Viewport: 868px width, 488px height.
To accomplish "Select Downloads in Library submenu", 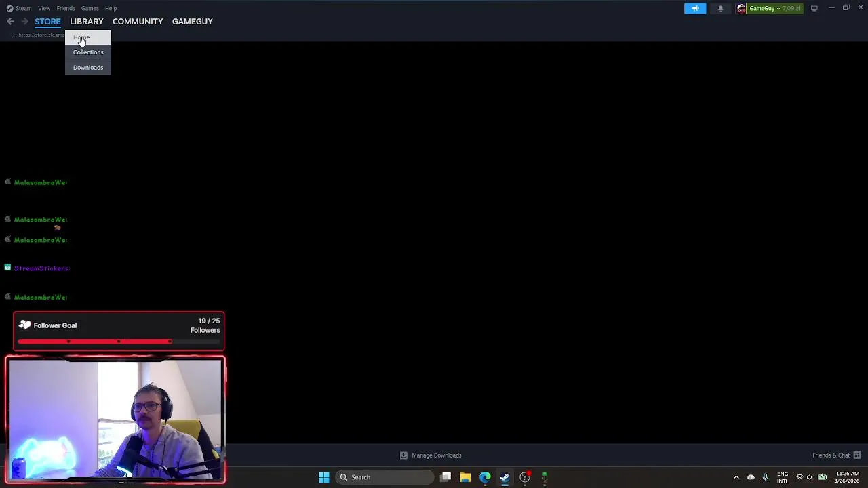I will tap(88, 68).
